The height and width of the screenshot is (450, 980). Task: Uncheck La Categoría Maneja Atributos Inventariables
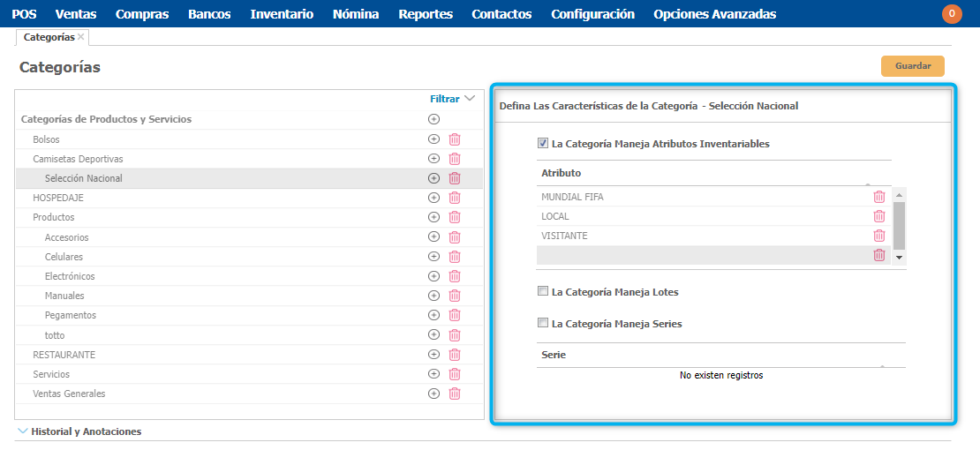(543, 143)
